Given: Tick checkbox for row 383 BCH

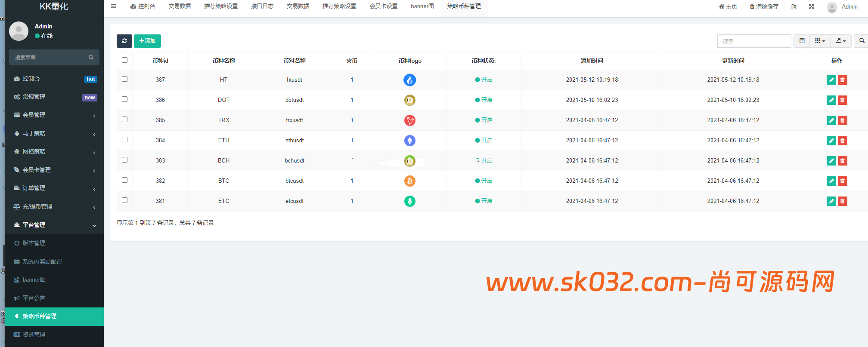Looking at the screenshot, I should [125, 160].
